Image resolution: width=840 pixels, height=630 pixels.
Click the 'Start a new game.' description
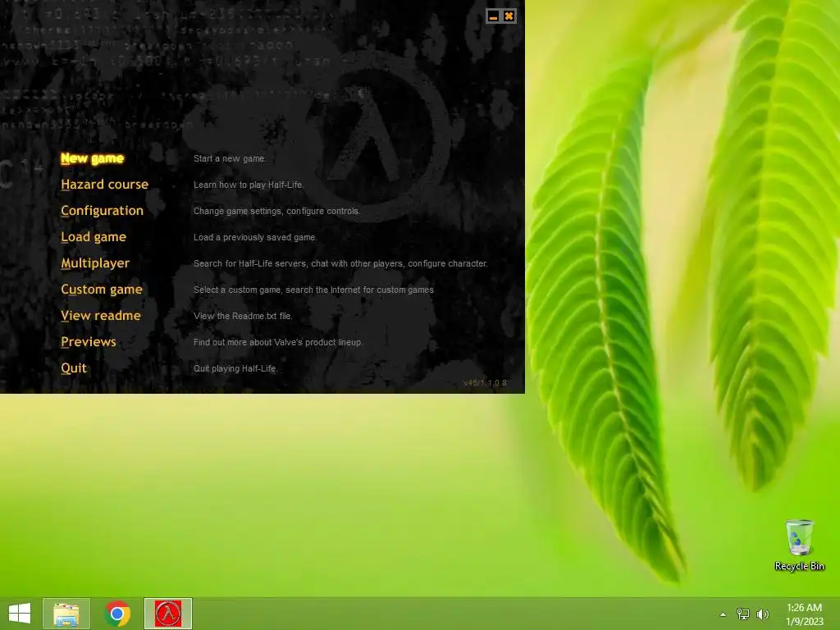point(230,158)
